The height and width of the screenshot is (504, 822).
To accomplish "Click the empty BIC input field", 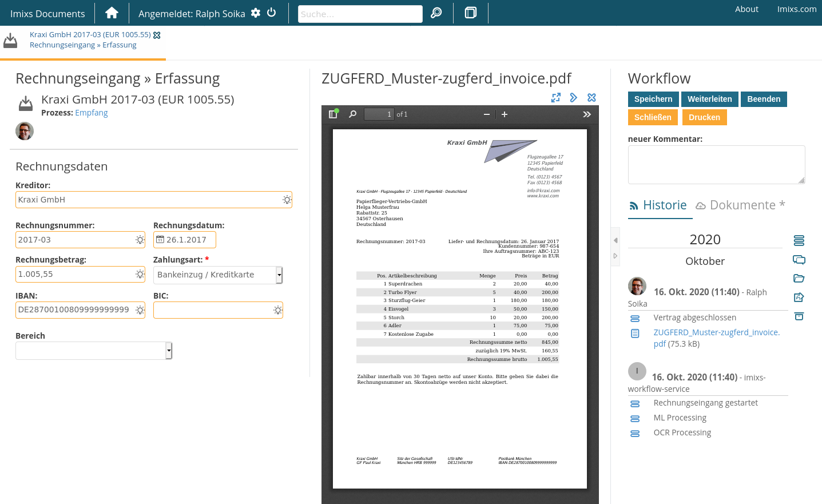I will pos(218,310).
